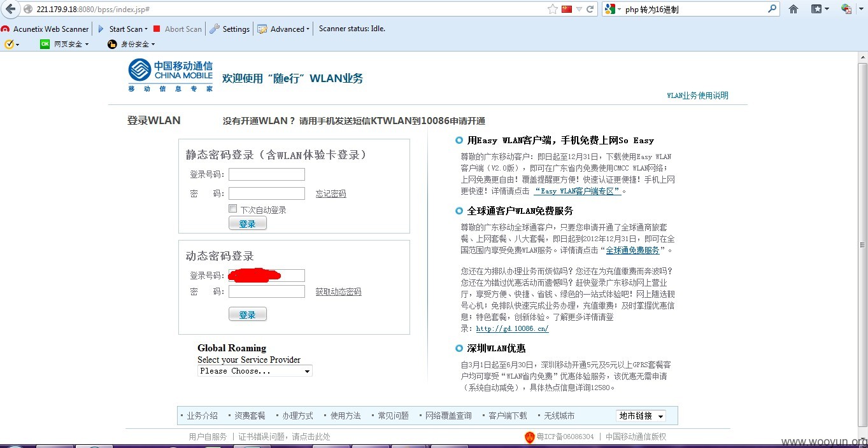
Task: Click the 深圳WLAN优惠 heading
Action: (x=496, y=348)
